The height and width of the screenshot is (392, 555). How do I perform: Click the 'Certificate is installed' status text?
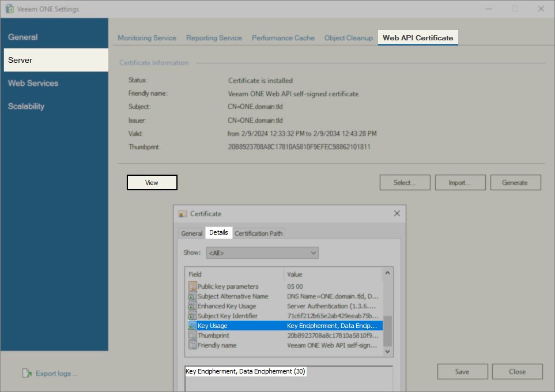(x=260, y=80)
